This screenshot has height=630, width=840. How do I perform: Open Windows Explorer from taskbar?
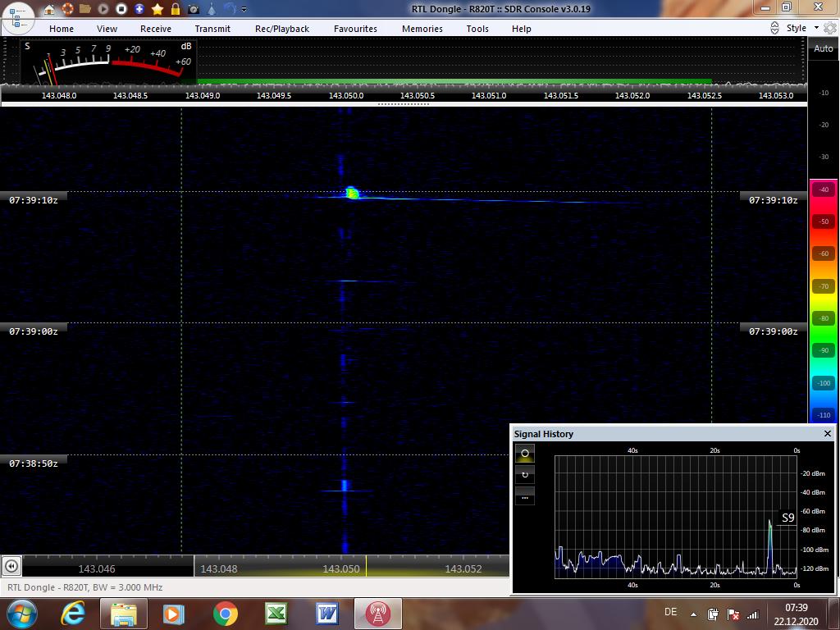123,614
